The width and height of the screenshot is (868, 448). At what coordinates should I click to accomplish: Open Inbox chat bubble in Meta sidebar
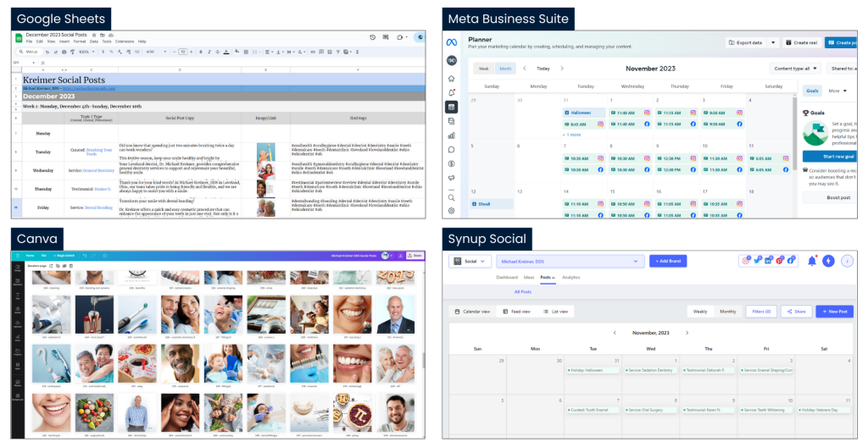tap(452, 149)
